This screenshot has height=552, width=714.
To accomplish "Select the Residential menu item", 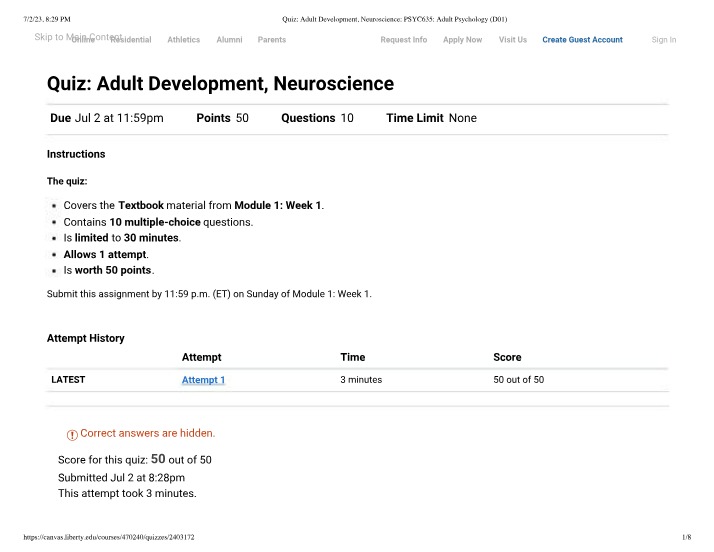I will click(131, 40).
